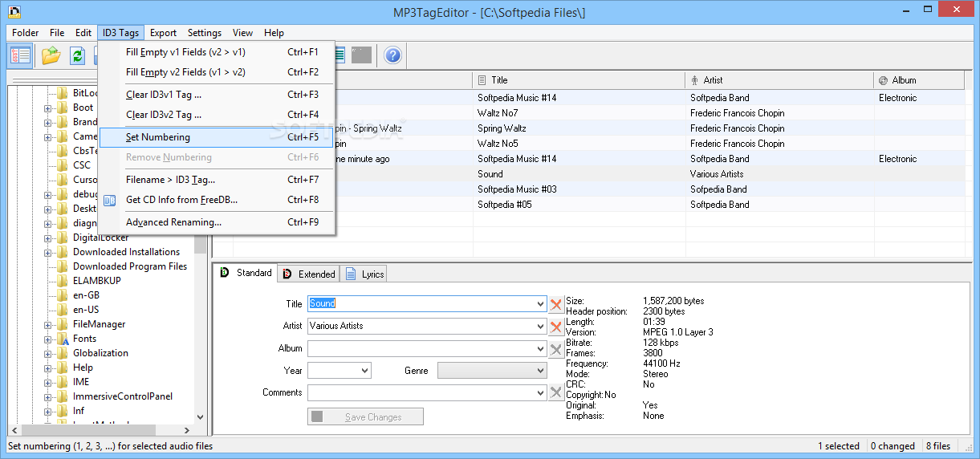
Task: Click into the Comments input field
Action: coord(421,392)
